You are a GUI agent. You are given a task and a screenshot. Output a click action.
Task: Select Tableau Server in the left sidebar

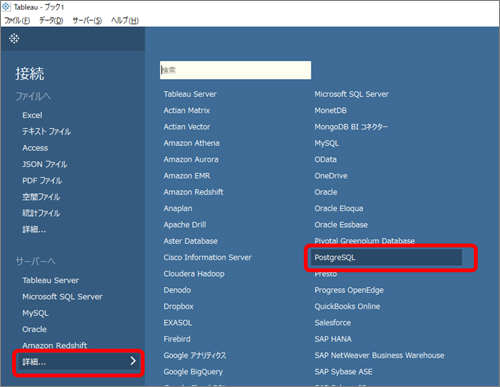pyautogui.click(x=51, y=280)
